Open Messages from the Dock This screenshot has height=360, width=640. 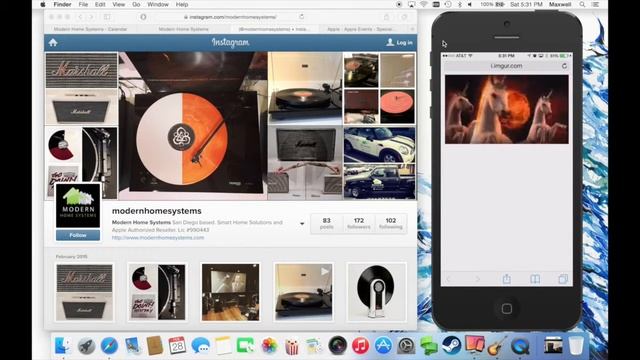200,346
